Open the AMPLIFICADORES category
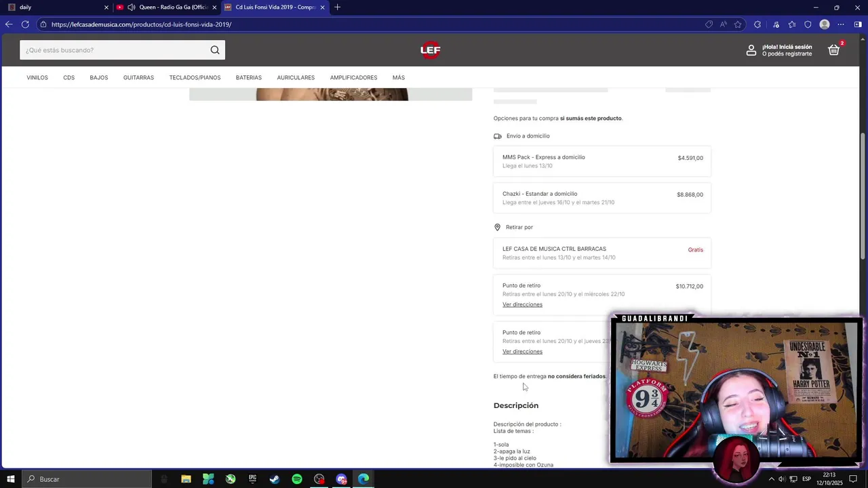 (x=353, y=78)
